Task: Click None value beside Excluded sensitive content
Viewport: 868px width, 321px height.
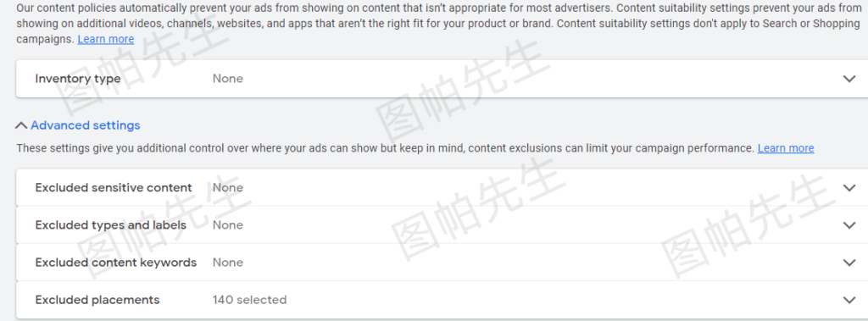Action: point(227,188)
